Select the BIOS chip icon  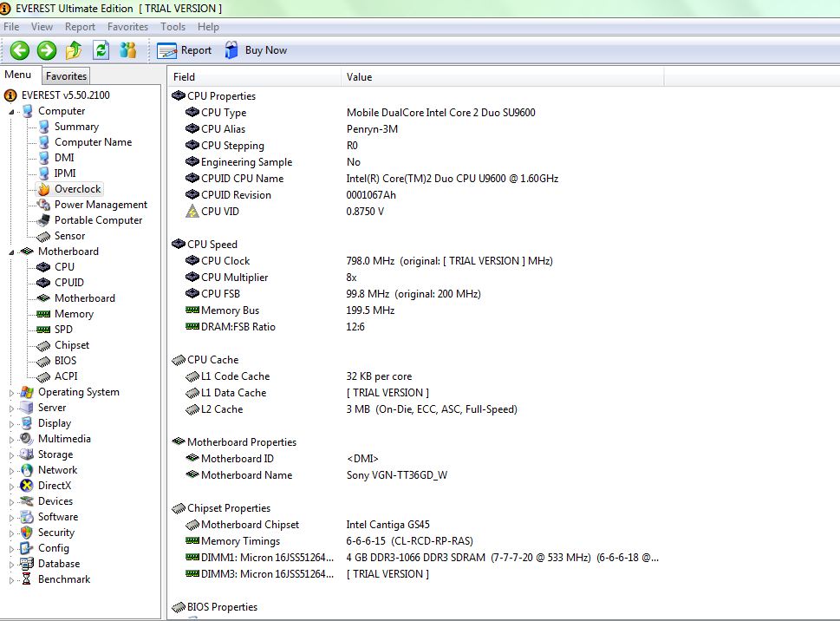tap(43, 361)
